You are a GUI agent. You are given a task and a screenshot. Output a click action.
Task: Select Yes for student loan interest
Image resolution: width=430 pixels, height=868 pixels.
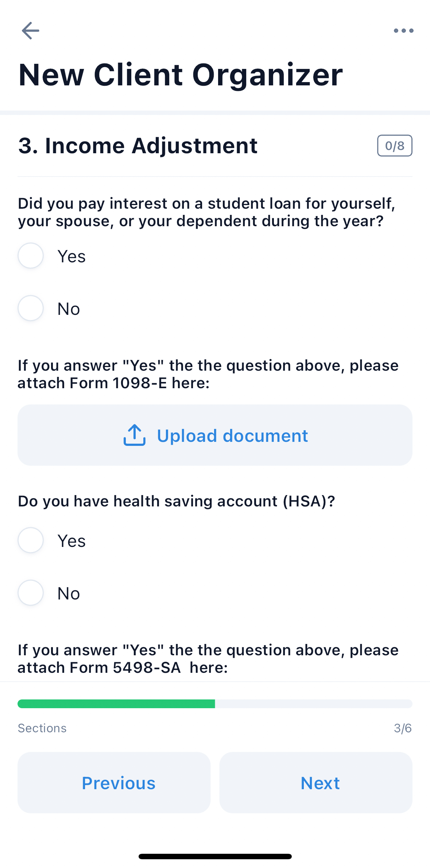click(x=31, y=256)
